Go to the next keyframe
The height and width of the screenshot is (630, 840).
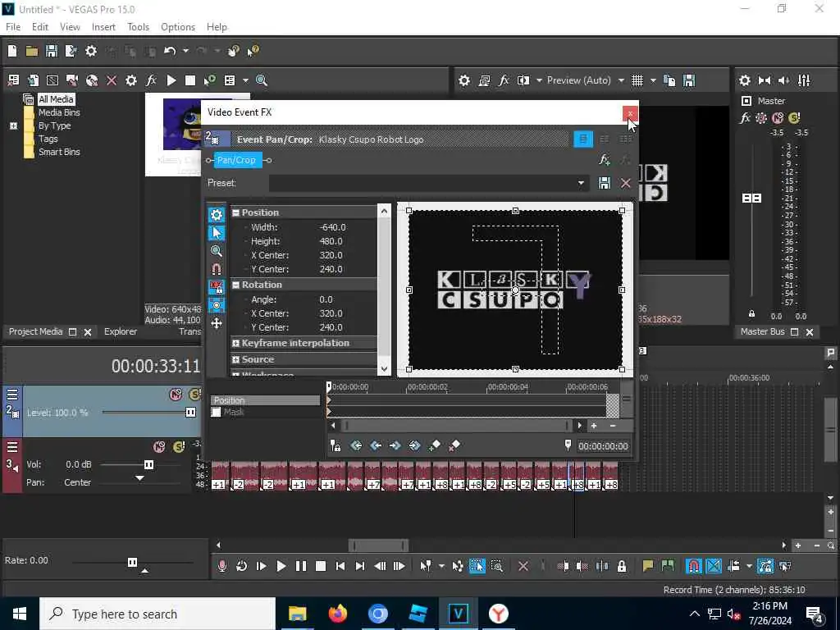(x=395, y=445)
